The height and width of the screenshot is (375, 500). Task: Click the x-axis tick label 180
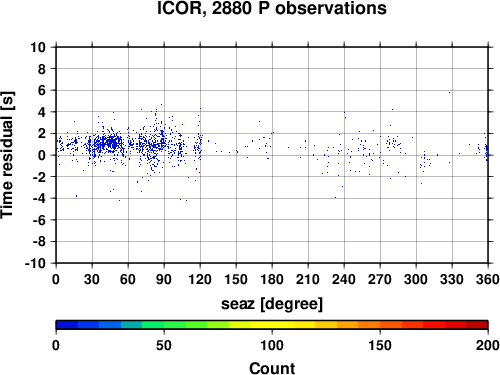pos(272,279)
